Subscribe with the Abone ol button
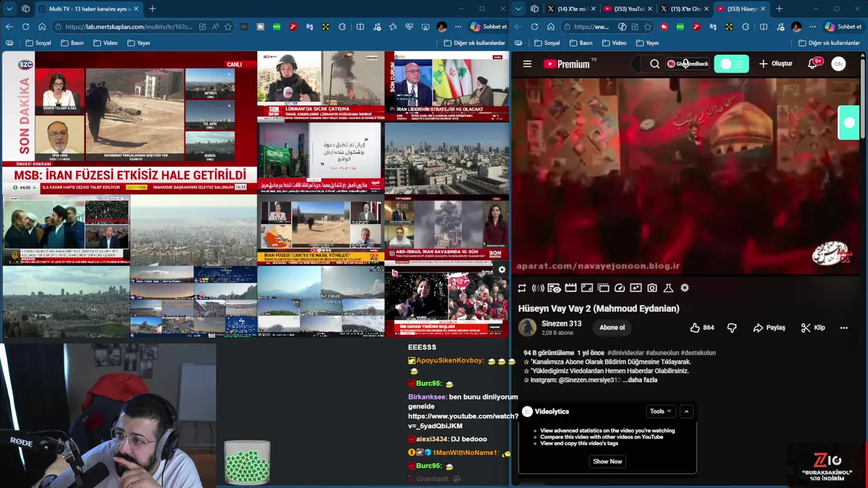 [x=612, y=327]
